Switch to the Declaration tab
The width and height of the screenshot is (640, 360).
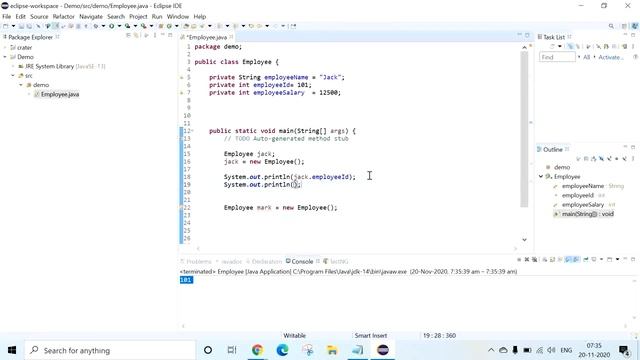264,261
